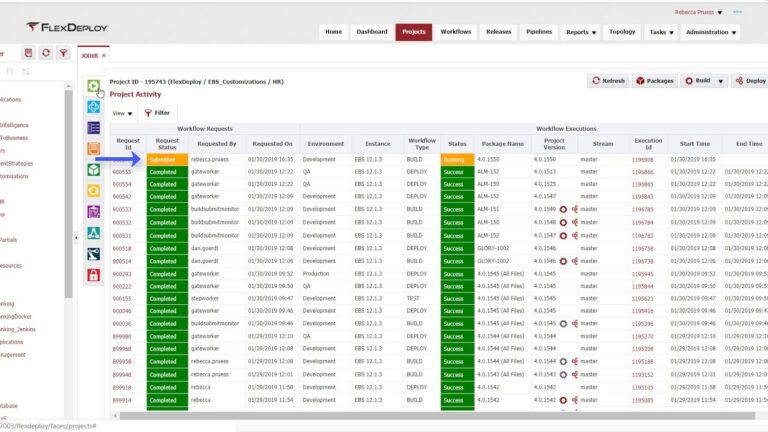Go to the Pipelines tab

coord(539,32)
